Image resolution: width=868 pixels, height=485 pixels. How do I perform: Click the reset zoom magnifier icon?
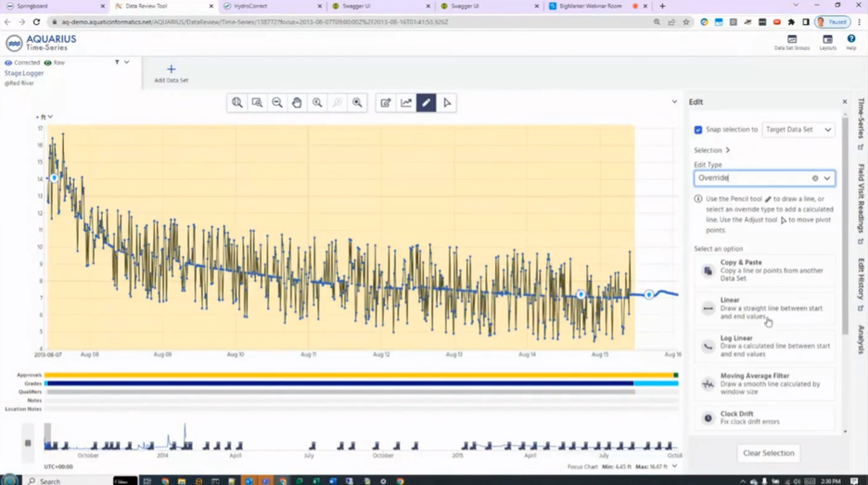coord(357,102)
